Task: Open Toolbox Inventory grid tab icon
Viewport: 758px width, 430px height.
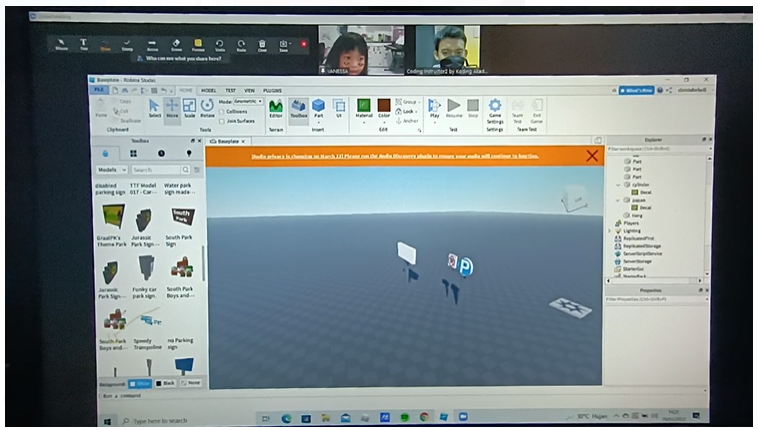Action: (133, 154)
